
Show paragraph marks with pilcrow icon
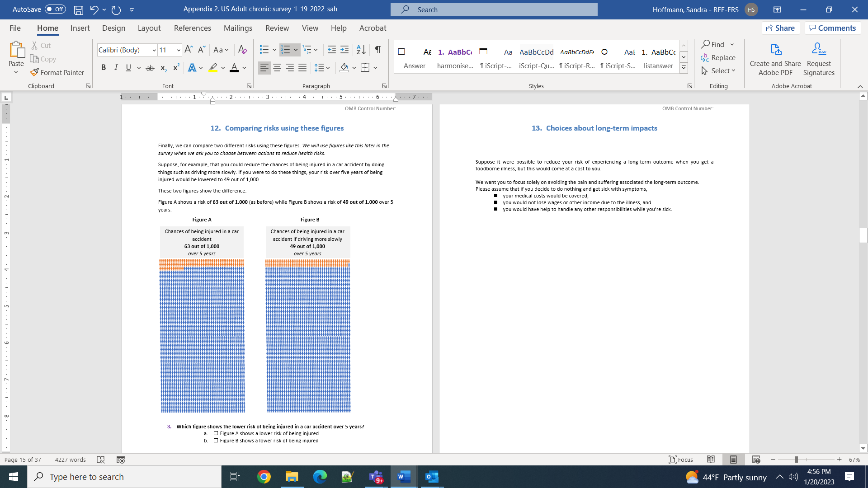(x=377, y=50)
